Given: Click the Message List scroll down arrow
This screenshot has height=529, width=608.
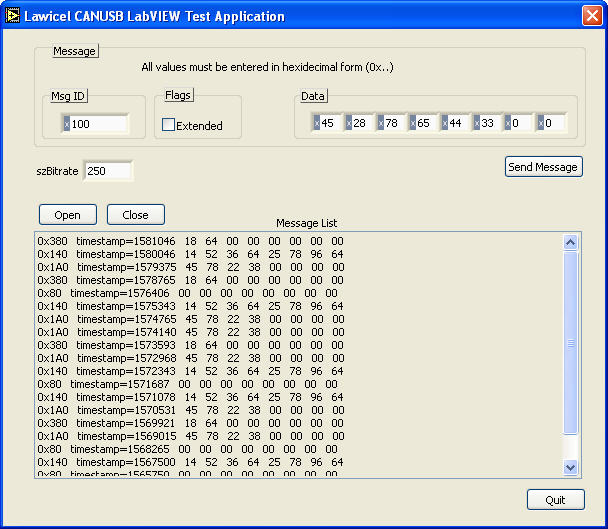Looking at the screenshot, I should 571,466.
